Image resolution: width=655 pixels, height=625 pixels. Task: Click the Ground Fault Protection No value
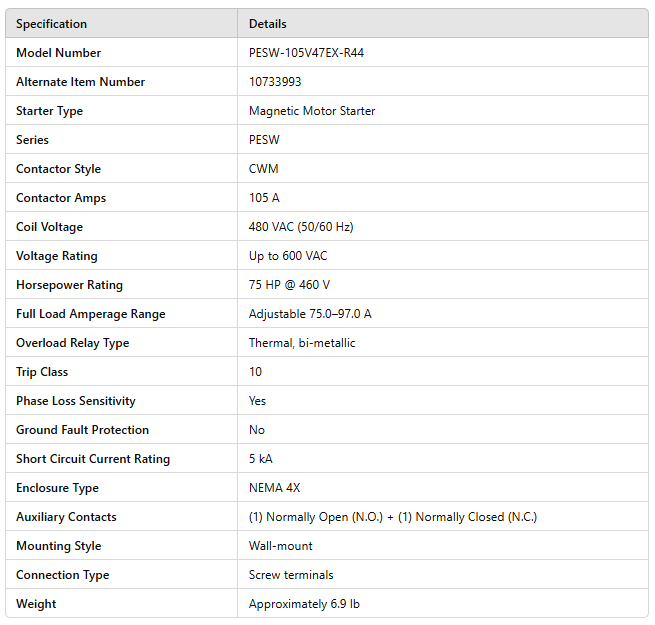[257, 430]
